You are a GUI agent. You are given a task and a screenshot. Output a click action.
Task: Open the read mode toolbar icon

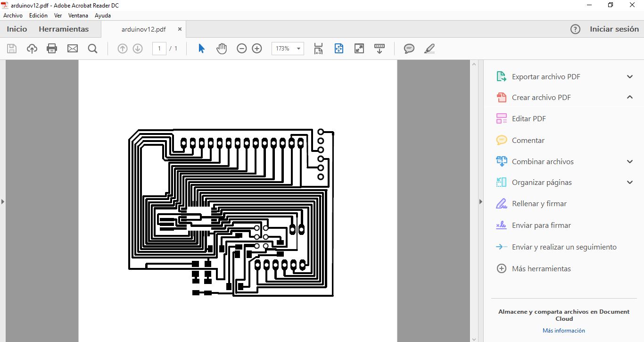pos(380,48)
